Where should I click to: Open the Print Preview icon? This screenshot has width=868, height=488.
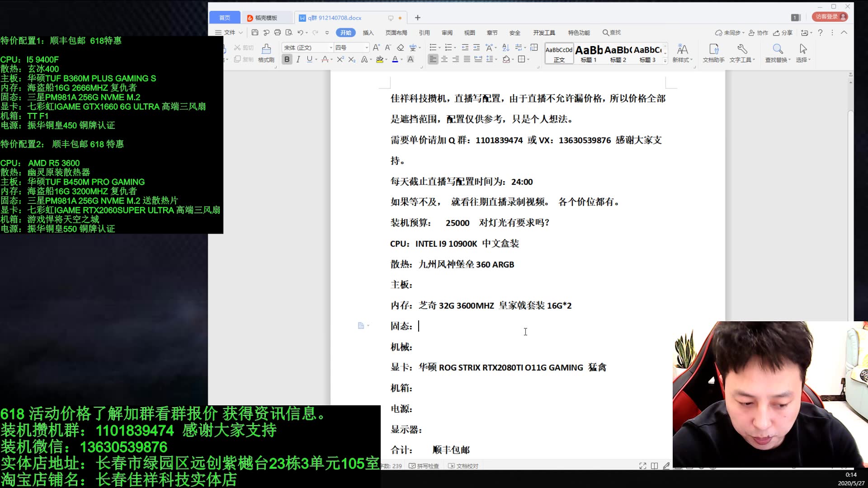click(x=289, y=33)
